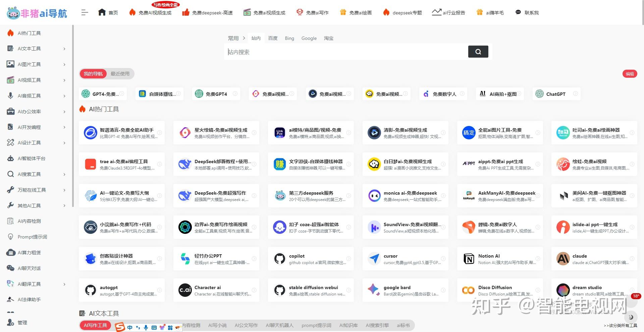Click the 文字游侠 赚 icon
The height and width of the screenshot is (332, 644).
279,164
